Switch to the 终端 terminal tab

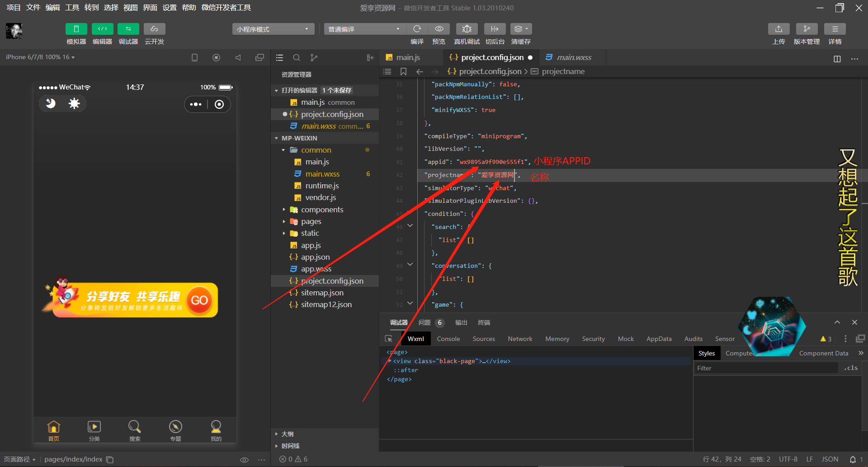tap(484, 322)
